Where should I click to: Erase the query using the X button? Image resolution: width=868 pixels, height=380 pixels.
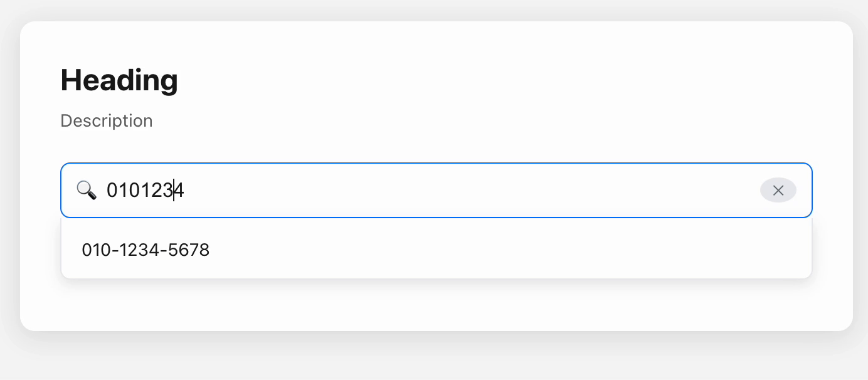[x=778, y=191]
